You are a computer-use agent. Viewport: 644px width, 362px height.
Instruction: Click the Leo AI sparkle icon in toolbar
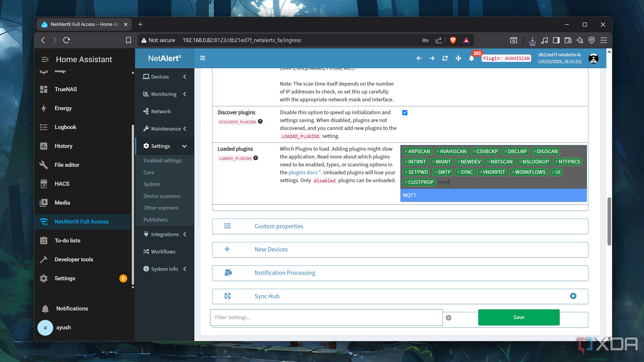pos(580,40)
